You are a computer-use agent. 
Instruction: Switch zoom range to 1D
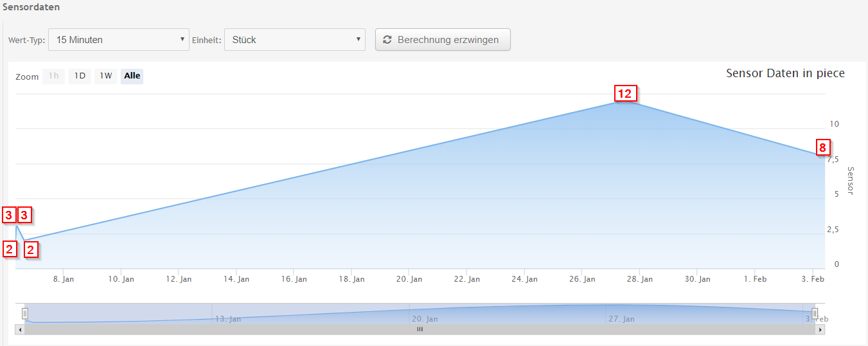[80, 76]
